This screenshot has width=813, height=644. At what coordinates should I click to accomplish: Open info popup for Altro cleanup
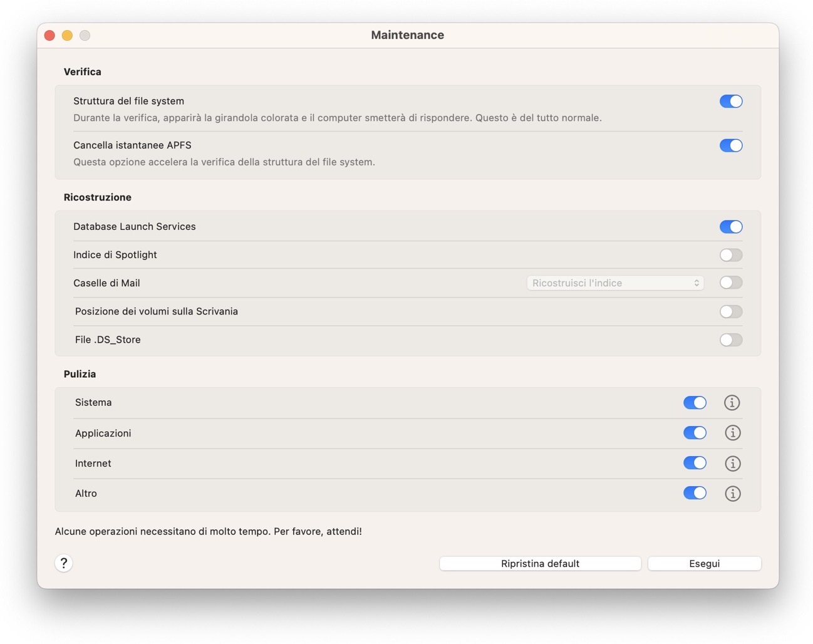point(732,493)
